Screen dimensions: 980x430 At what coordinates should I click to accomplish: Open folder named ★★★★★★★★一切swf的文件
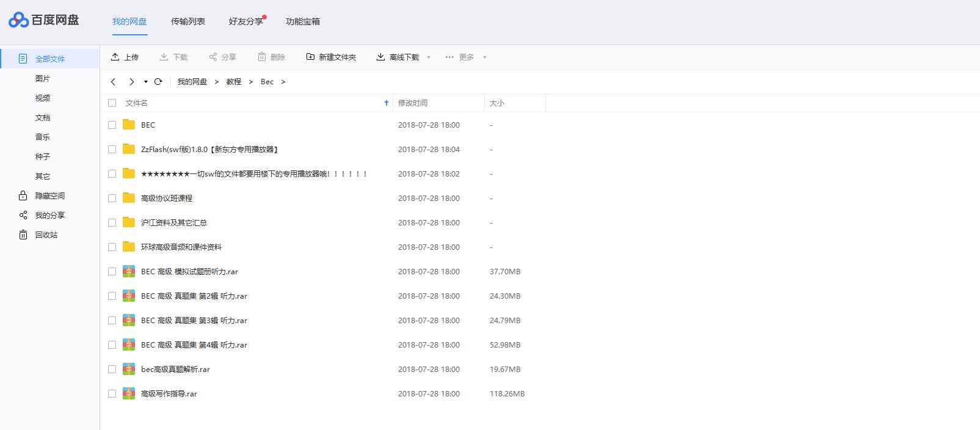tap(254, 173)
